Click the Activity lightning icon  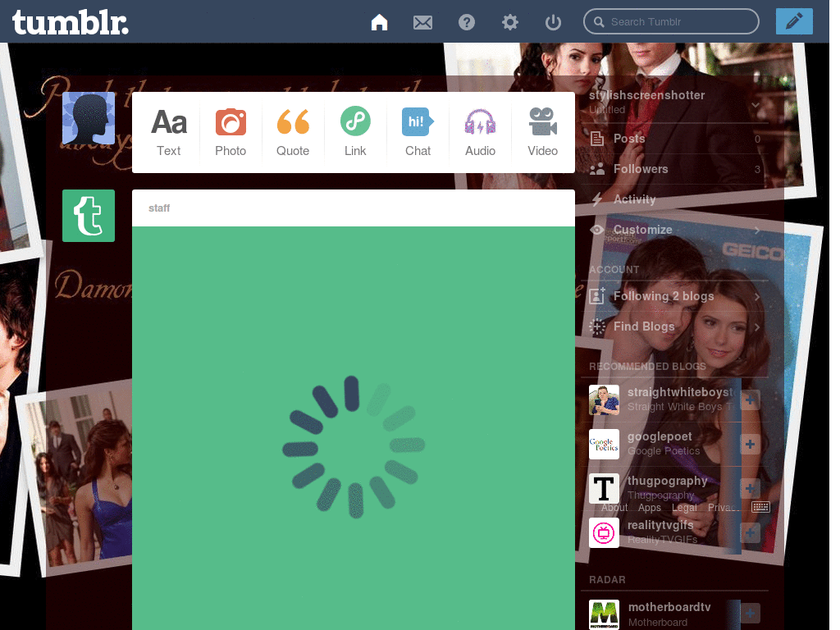click(597, 199)
